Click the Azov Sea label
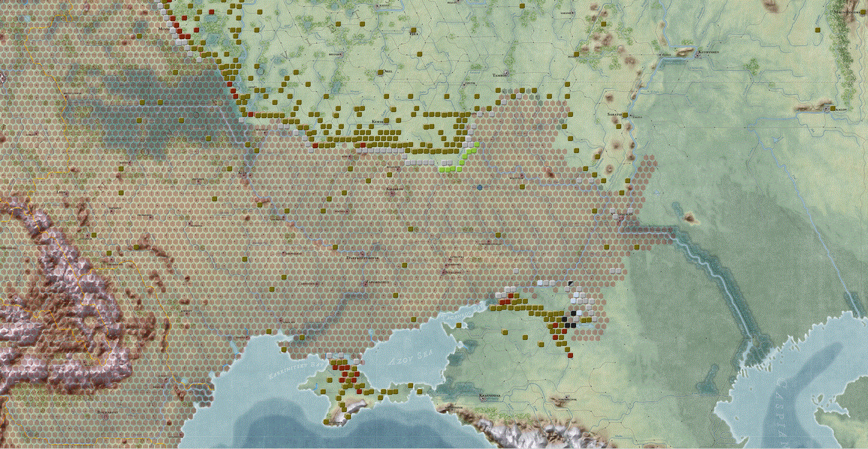 [411, 357]
